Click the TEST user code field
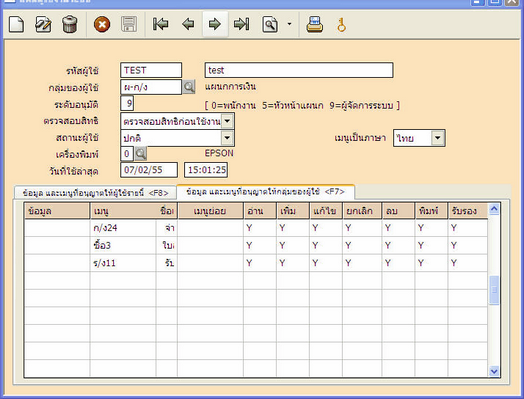The height and width of the screenshot is (399, 524). tap(151, 70)
